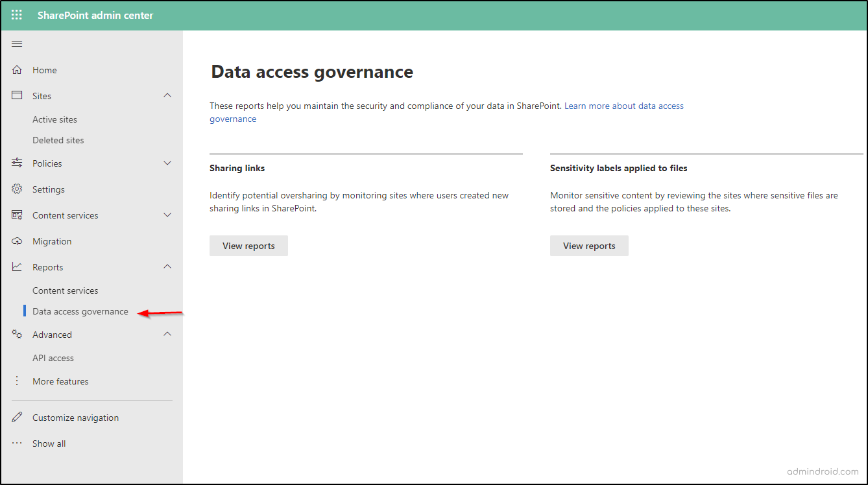This screenshot has width=868, height=485.
Task: Click the Customize navigation pencil icon
Action: (x=17, y=418)
